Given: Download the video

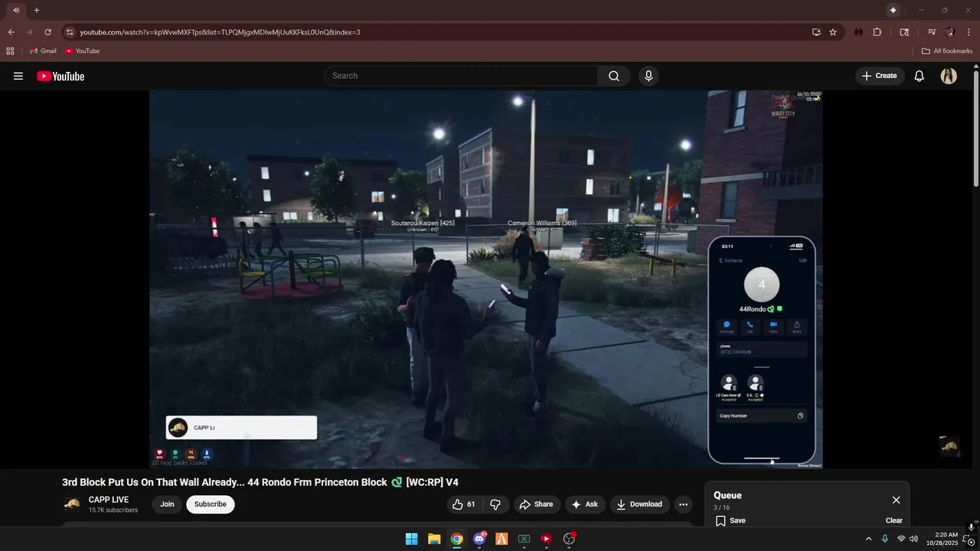Looking at the screenshot, I should pos(639,504).
